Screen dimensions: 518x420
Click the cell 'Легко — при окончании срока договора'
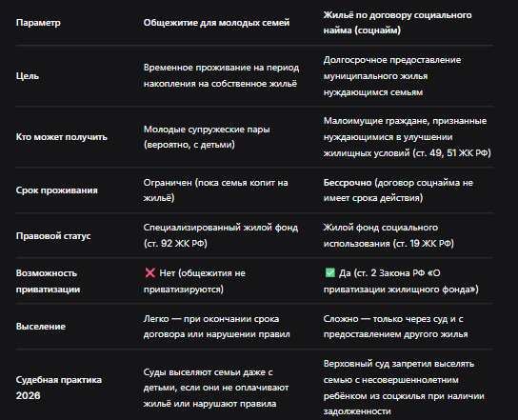coord(217,327)
